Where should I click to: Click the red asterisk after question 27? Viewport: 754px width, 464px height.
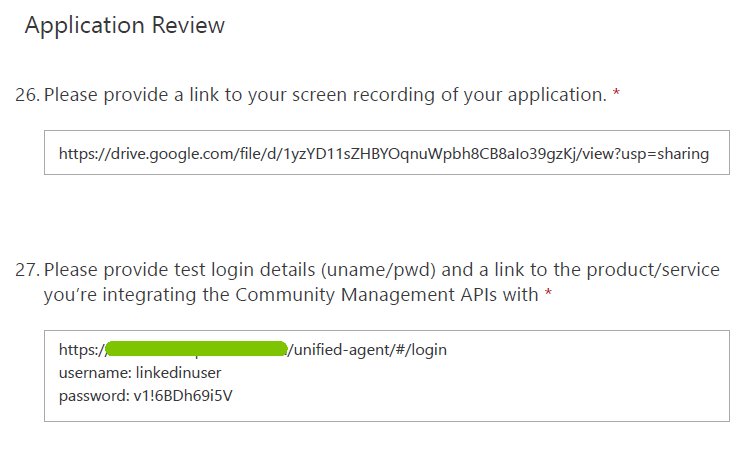[x=549, y=295]
